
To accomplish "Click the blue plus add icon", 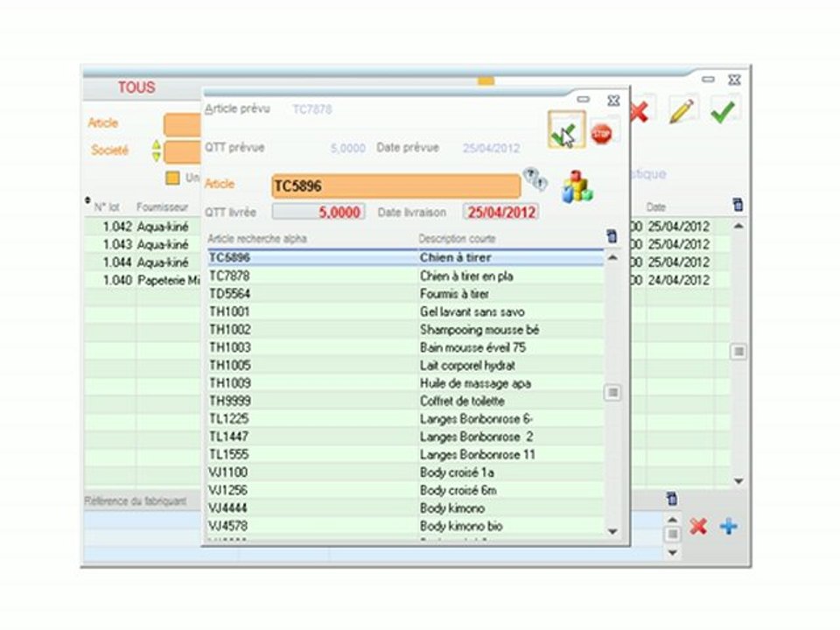I will click(729, 527).
